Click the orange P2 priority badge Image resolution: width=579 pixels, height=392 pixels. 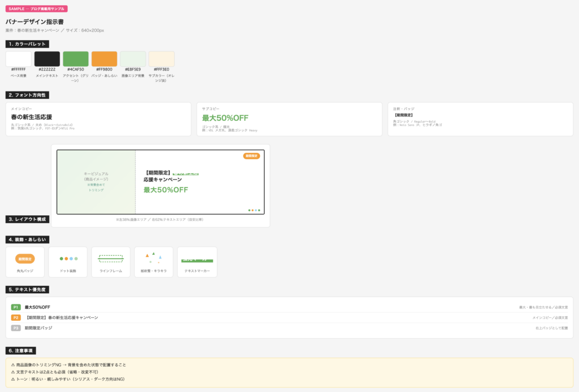pos(16,317)
